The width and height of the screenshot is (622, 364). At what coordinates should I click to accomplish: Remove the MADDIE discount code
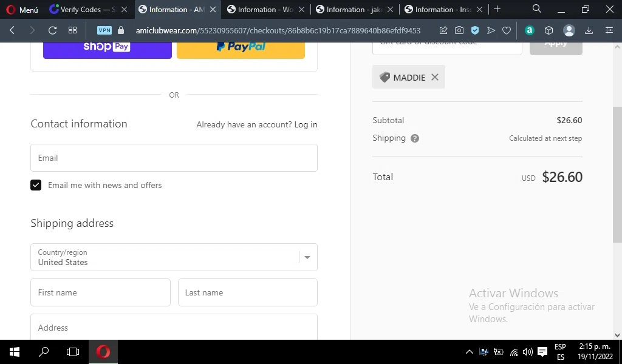pyautogui.click(x=435, y=77)
